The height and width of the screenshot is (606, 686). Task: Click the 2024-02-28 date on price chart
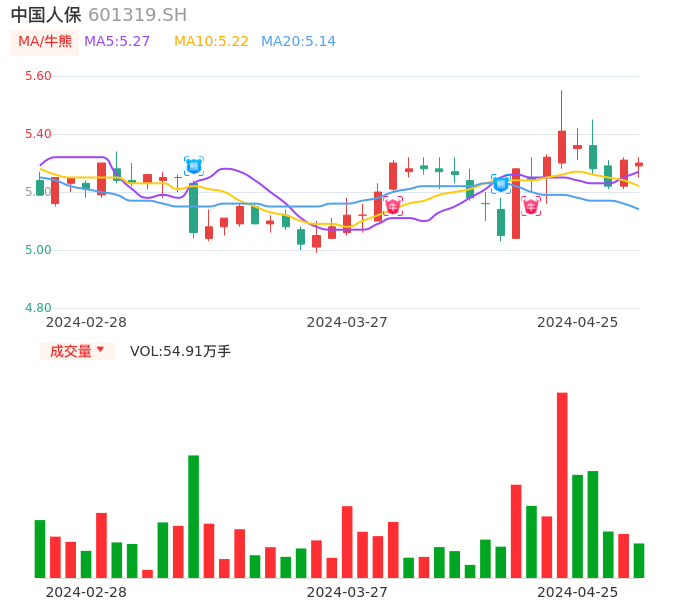tap(86, 322)
